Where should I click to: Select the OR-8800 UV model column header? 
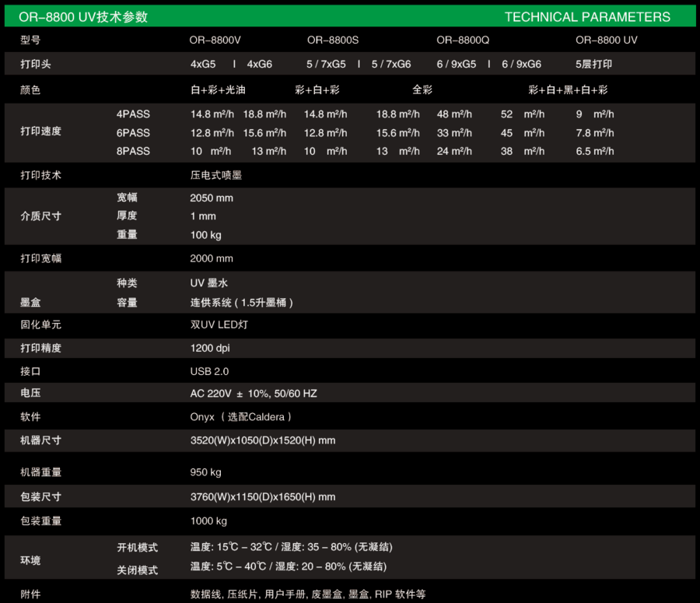(x=606, y=40)
